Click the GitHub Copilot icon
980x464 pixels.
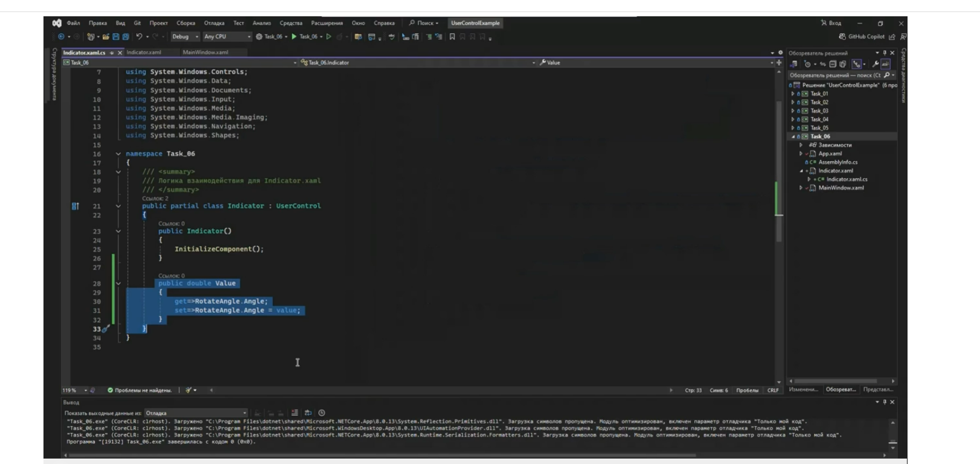coord(842,37)
